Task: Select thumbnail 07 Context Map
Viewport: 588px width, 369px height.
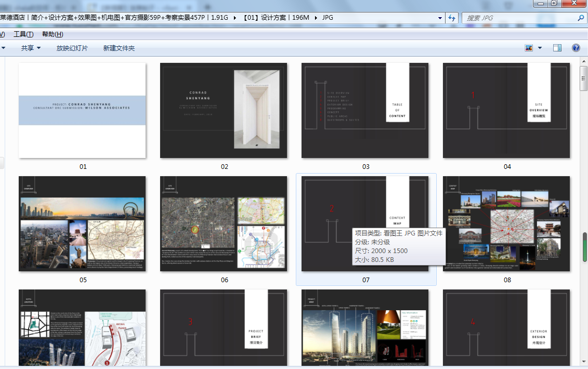Action: pos(365,224)
